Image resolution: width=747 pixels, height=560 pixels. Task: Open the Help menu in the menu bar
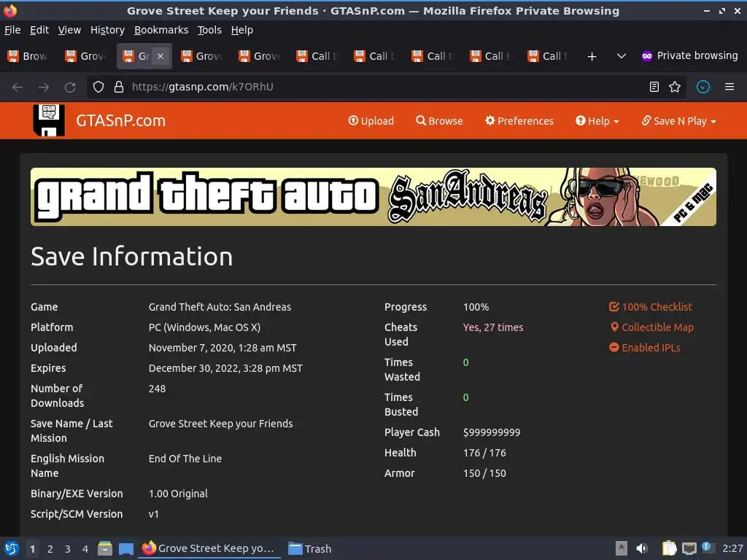242,30
